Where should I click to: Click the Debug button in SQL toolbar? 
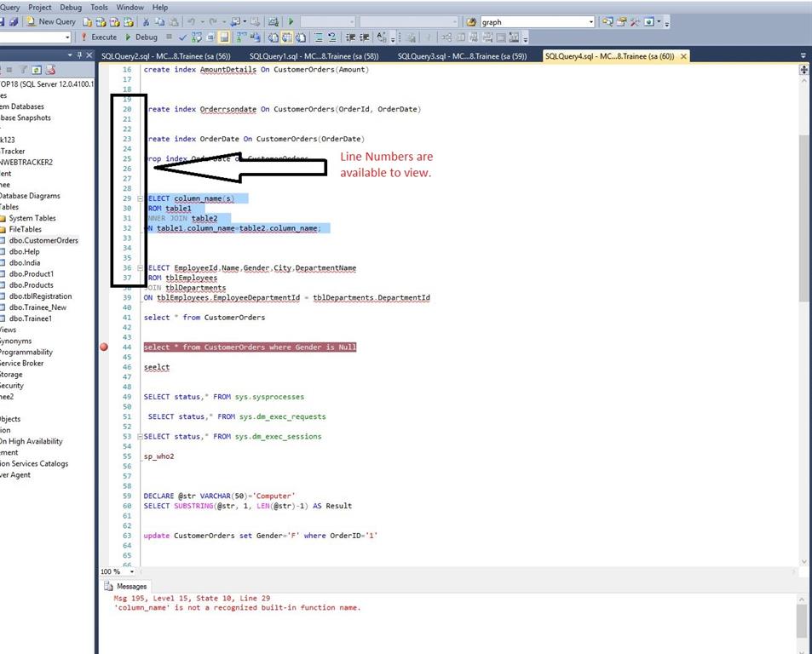141,37
